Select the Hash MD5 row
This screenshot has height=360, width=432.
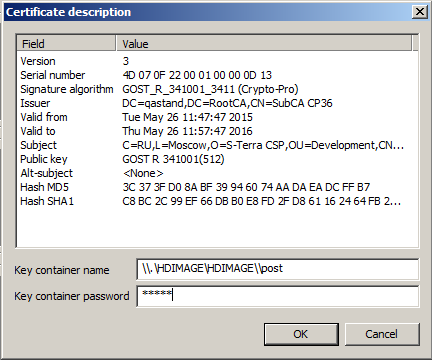[x=217, y=187]
